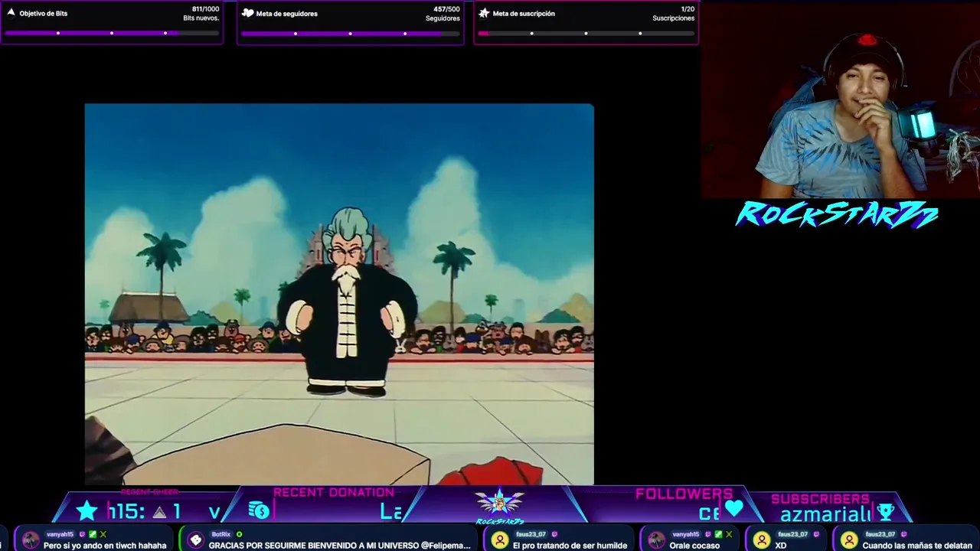The width and height of the screenshot is (980, 551).
Task: Click the streamer webcam feed
Action: (x=841, y=99)
